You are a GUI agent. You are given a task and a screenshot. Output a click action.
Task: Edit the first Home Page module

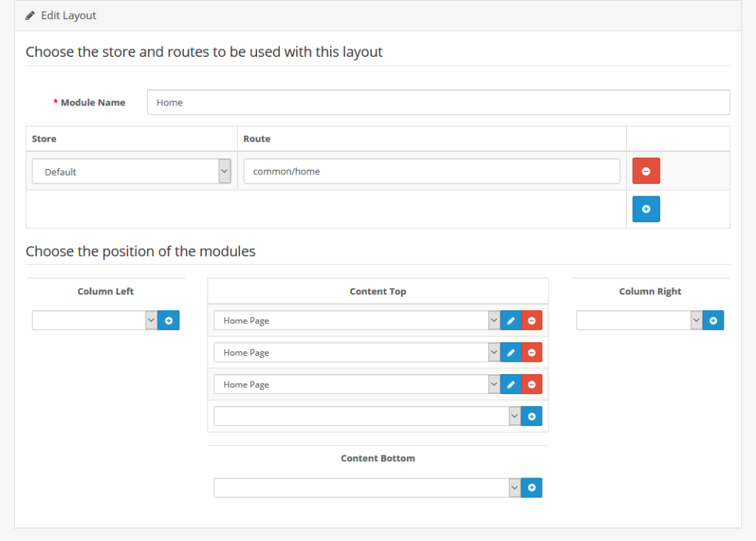(511, 320)
